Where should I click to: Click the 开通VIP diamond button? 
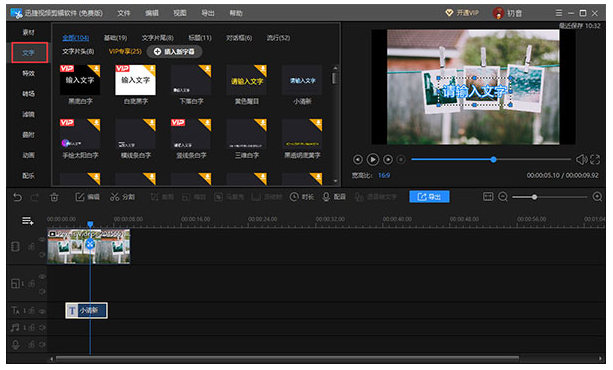tap(462, 13)
